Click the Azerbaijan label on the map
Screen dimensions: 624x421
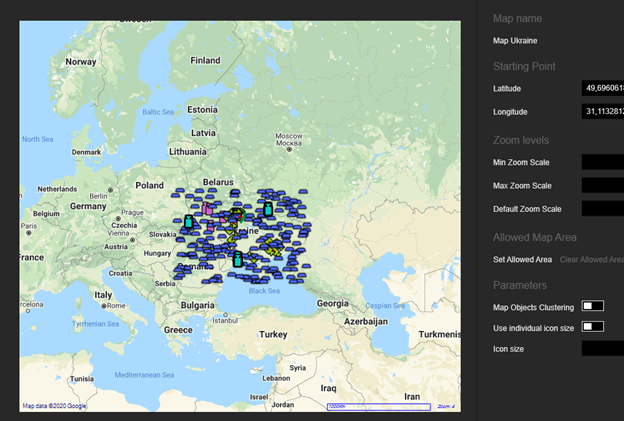click(x=366, y=322)
